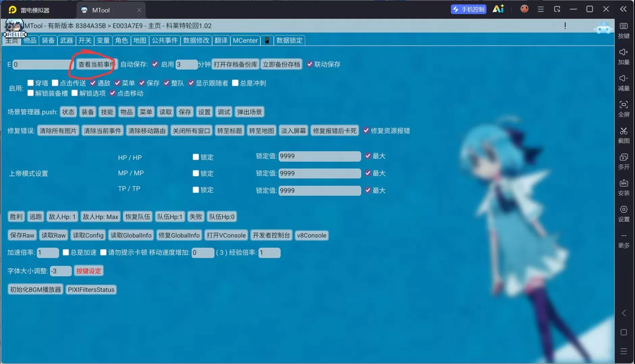635x364 pixels.
Task: Tap the Android back arrow in sidebar
Action: [624, 313]
